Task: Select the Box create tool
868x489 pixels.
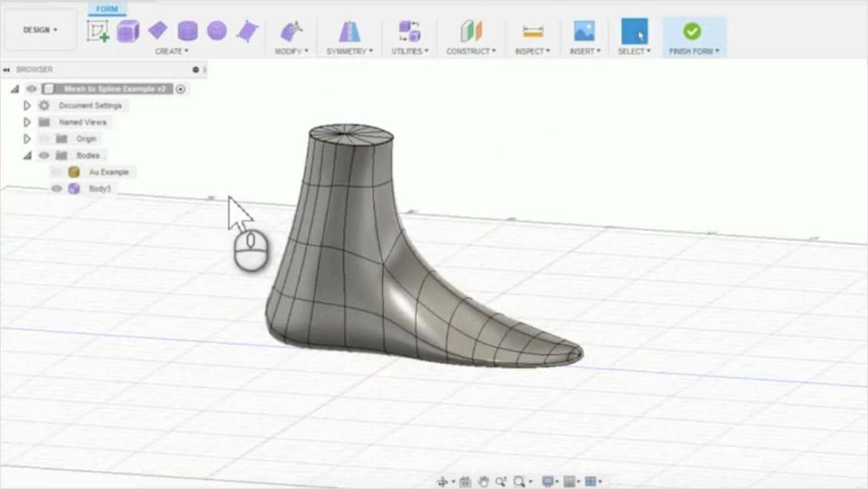Action: click(x=128, y=30)
